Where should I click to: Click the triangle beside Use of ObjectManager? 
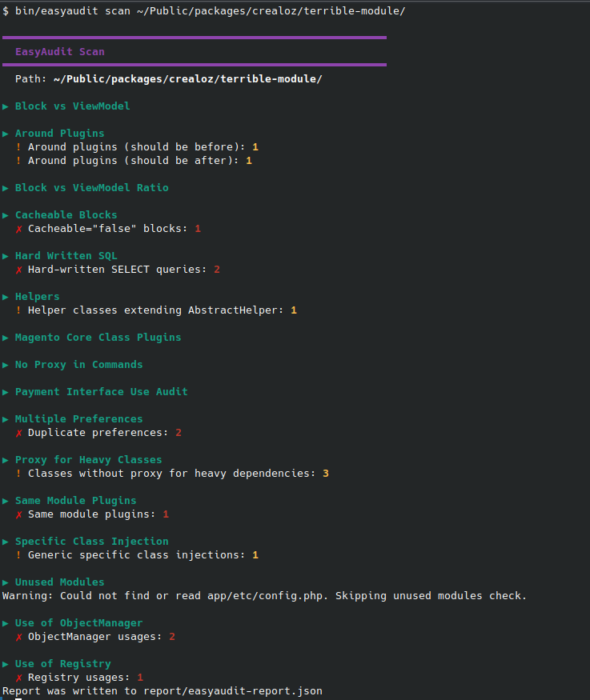[x=6, y=624]
